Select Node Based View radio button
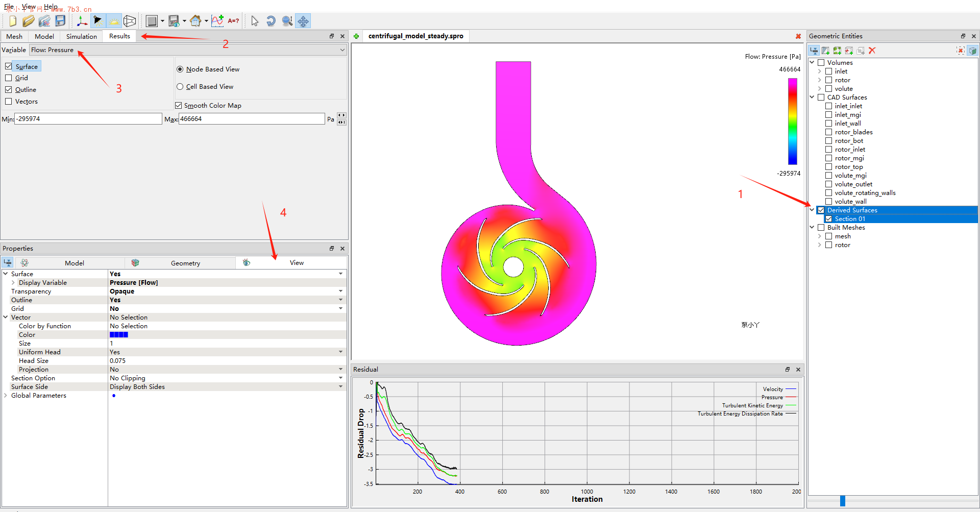The width and height of the screenshot is (980, 512). pos(180,69)
